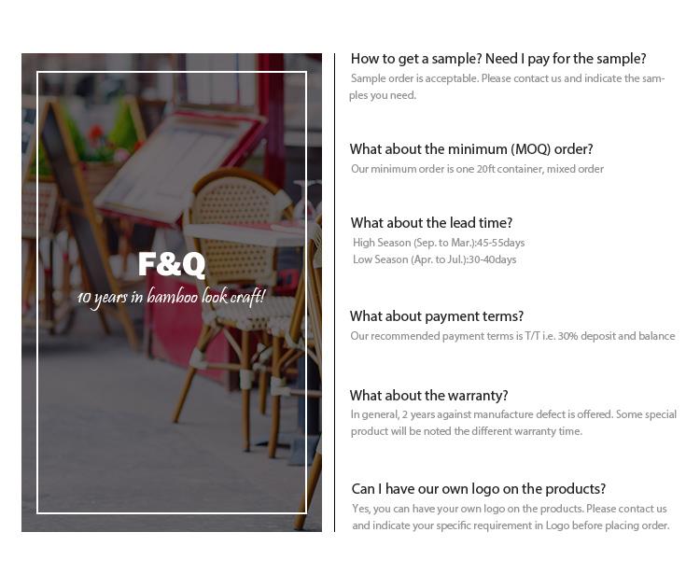Select 'What about payment terms?' heading
700x588 pixels.
pyautogui.click(x=437, y=316)
